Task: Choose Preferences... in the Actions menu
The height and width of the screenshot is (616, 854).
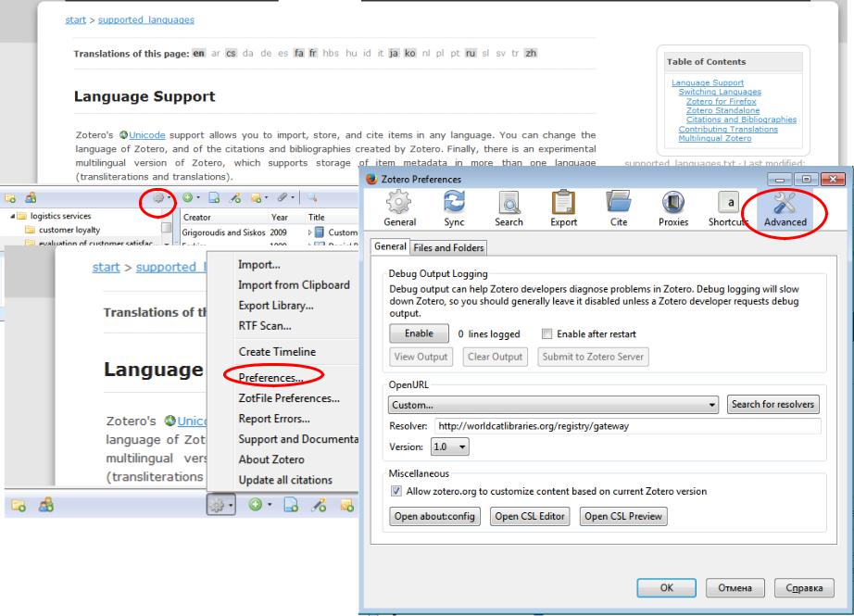Action: click(x=270, y=377)
